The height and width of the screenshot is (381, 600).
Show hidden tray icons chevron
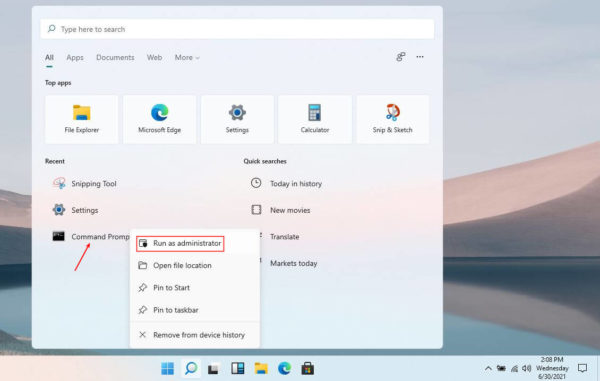488,368
